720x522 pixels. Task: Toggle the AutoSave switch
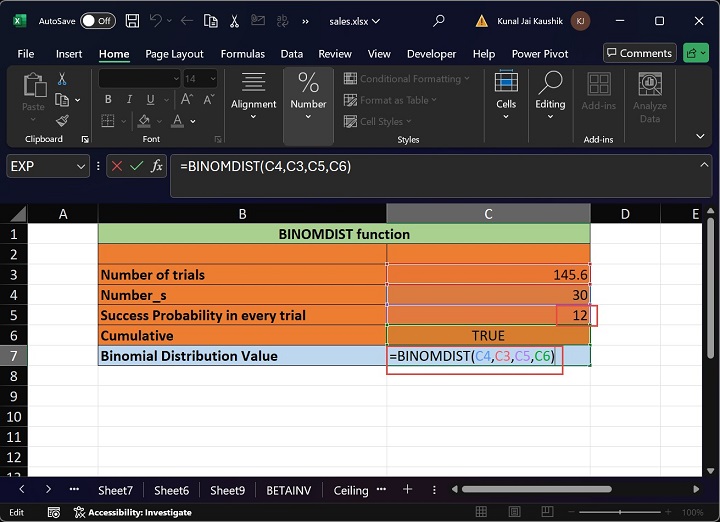pos(97,20)
